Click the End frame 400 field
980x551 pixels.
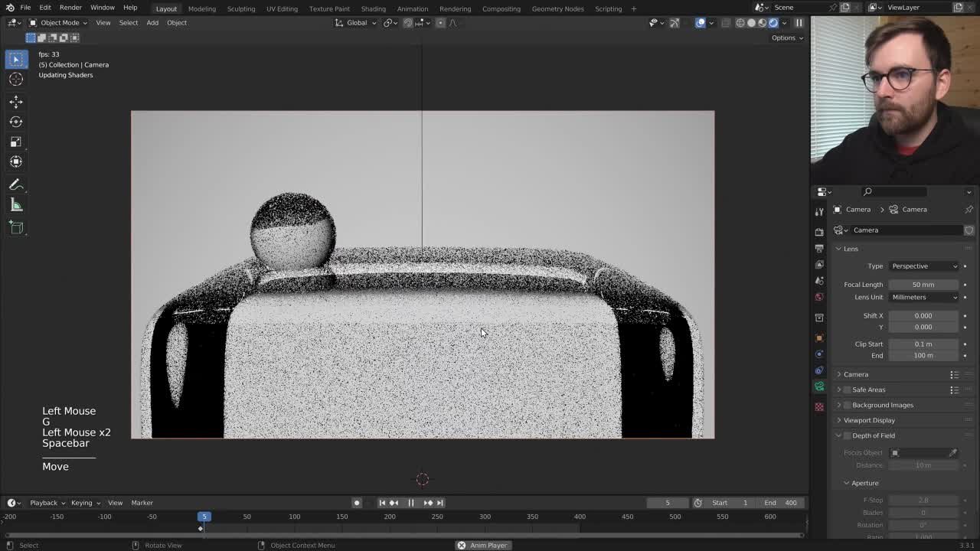(x=781, y=503)
